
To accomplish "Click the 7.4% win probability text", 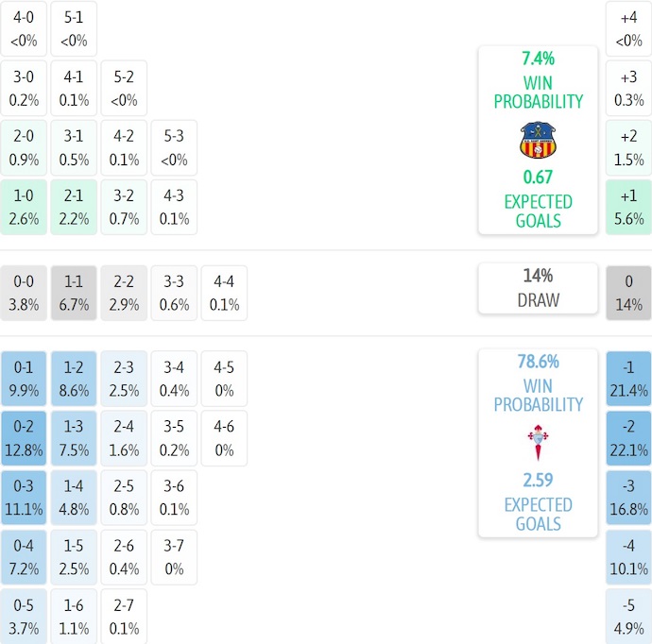I will pyautogui.click(x=538, y=59).
